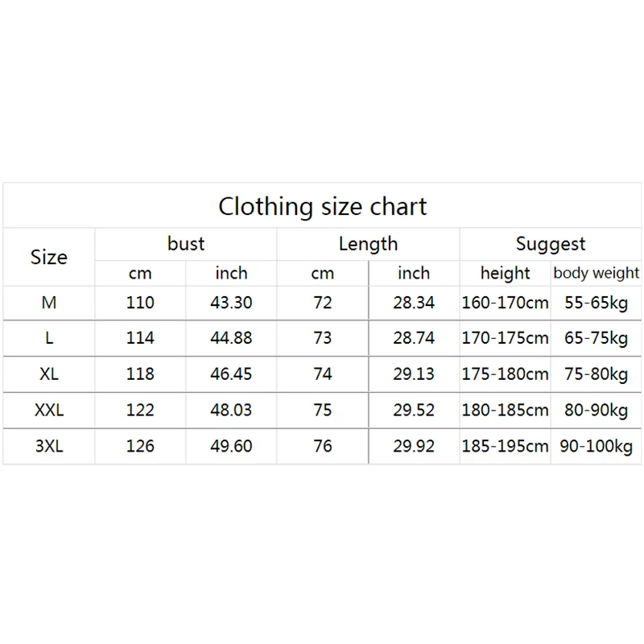Click the 170-175cm height cell

pyautogui.click(x=505, y=338)
